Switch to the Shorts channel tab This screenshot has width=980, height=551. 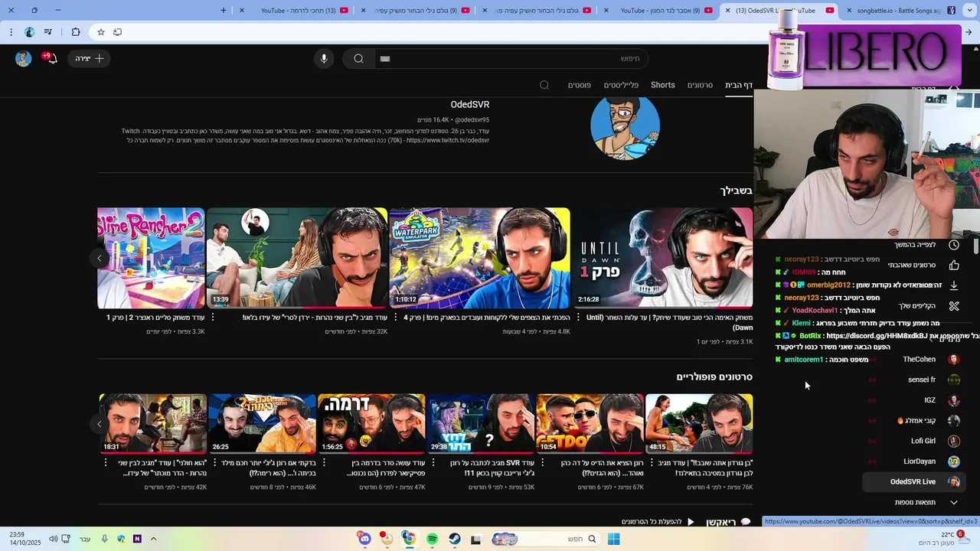coord(663,85)
